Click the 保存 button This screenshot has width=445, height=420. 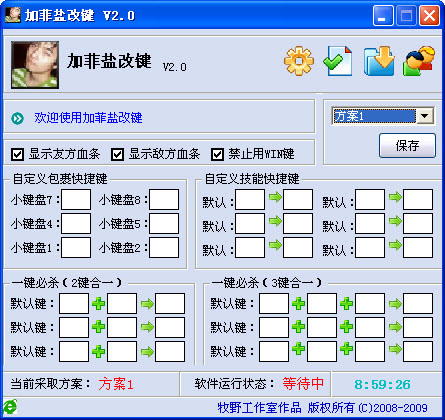407,146
